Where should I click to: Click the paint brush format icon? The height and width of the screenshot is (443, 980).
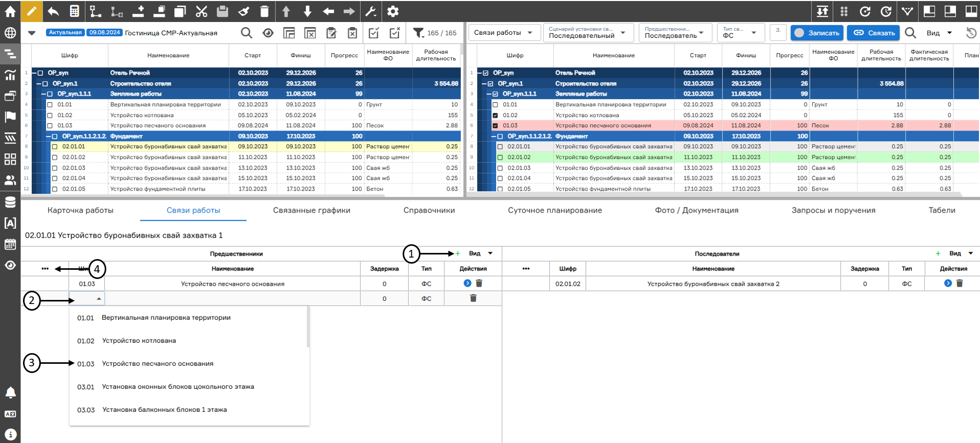244,11
